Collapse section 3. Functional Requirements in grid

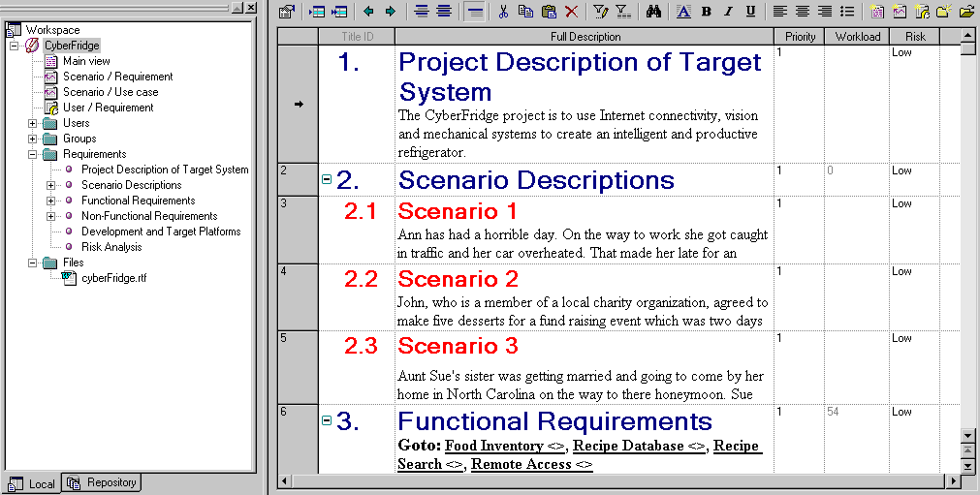(x=327, y=420)
